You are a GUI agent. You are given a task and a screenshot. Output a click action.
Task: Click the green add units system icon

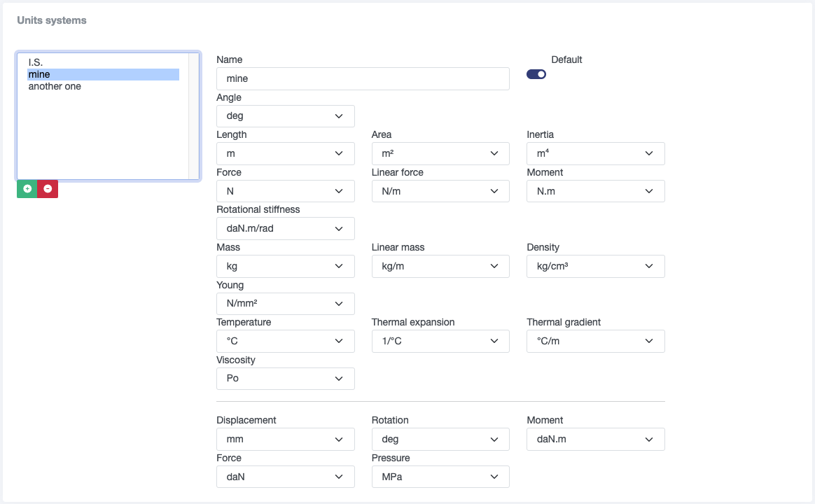[x=27, y=189]
